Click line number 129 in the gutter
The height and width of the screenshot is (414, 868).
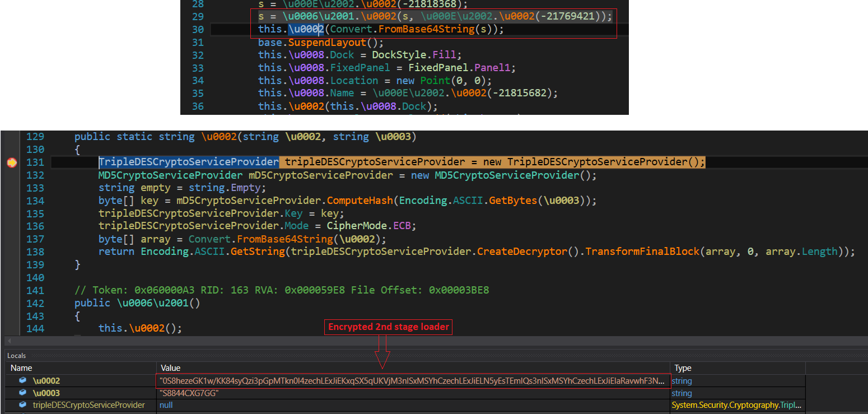pyautogui.click(x=35, y=137)
